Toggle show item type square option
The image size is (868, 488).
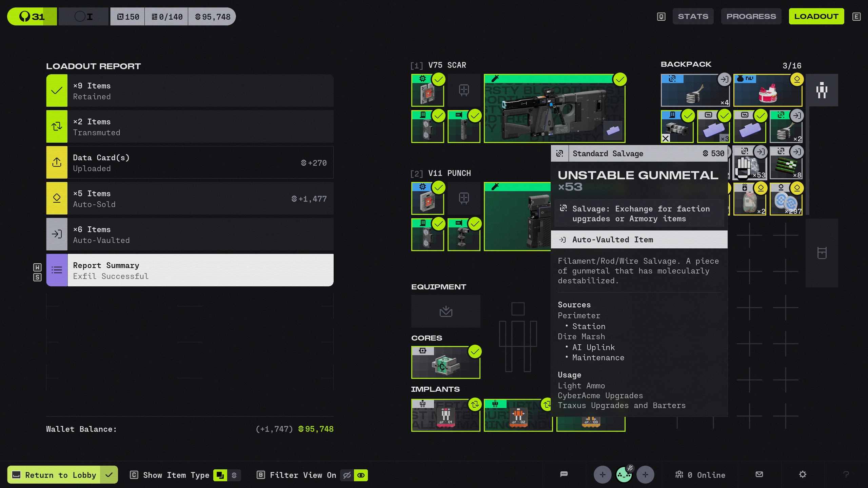[x=220, y=475]
